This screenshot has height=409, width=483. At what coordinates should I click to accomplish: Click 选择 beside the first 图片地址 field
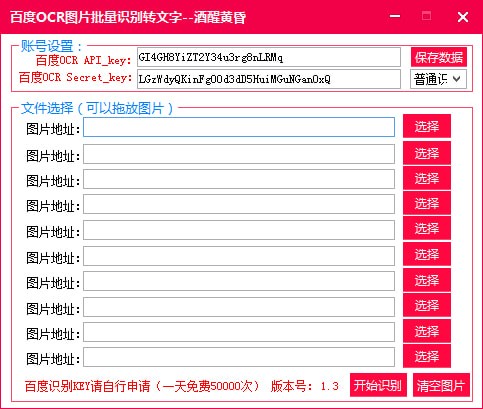click(427, 126)
